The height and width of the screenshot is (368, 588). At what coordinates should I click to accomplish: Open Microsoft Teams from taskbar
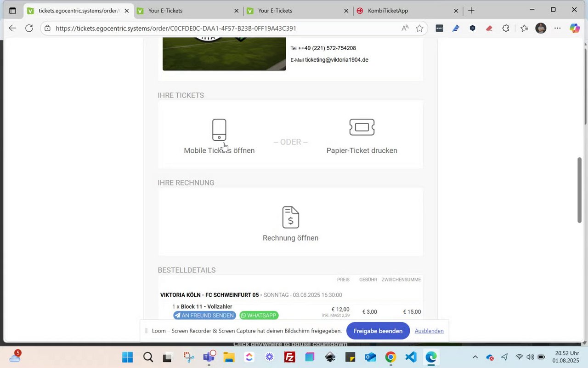[209, 356]
